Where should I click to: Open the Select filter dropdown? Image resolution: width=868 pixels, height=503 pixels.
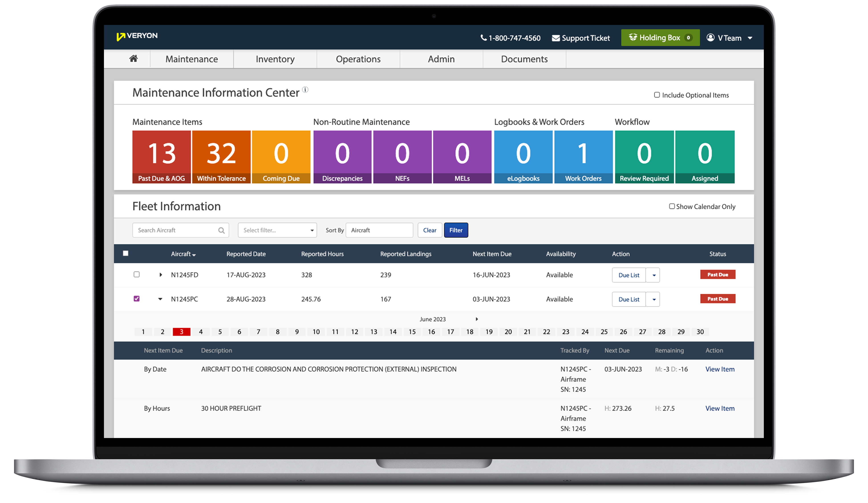[x=277, y=230]
